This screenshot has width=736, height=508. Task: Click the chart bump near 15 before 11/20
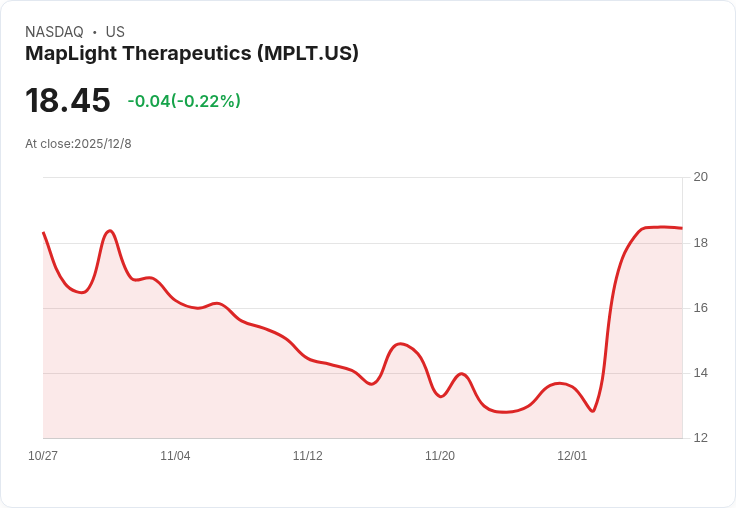pos(400,344)
